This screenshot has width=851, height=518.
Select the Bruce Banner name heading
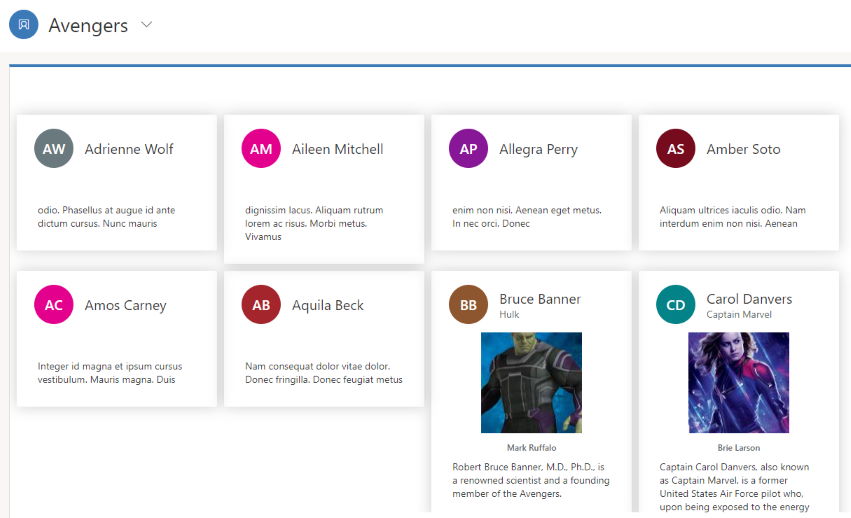[x=540, y=299]
